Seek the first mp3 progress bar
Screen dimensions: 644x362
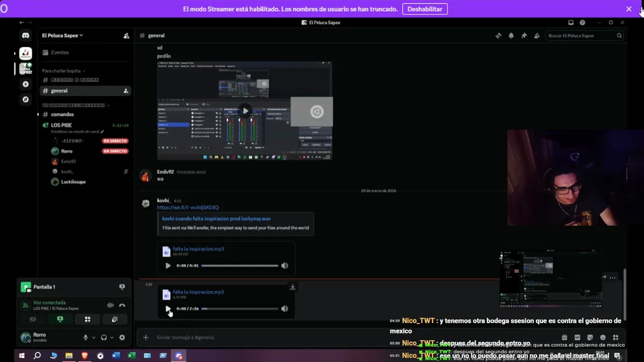pyautogui.click(x=239, y=265)
